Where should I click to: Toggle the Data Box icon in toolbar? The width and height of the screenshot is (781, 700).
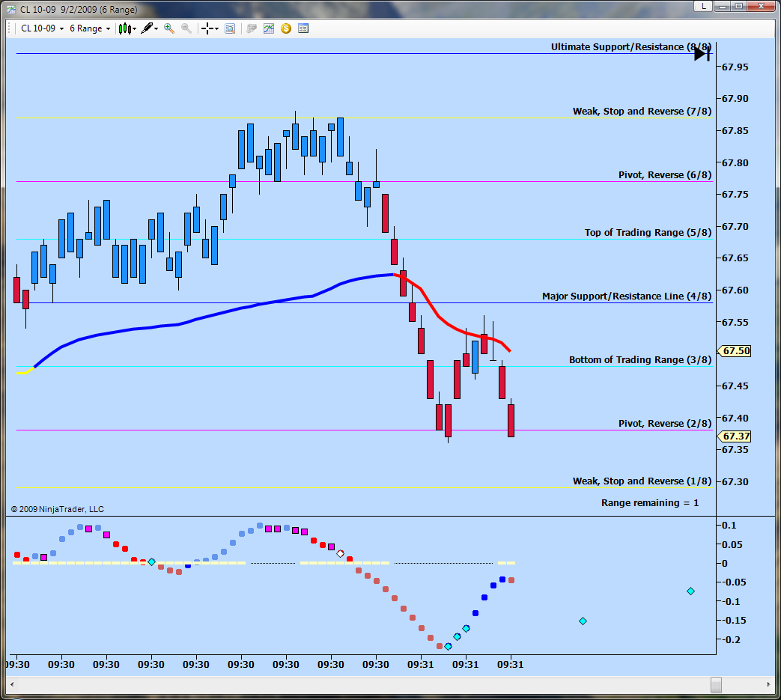point(230,28)
